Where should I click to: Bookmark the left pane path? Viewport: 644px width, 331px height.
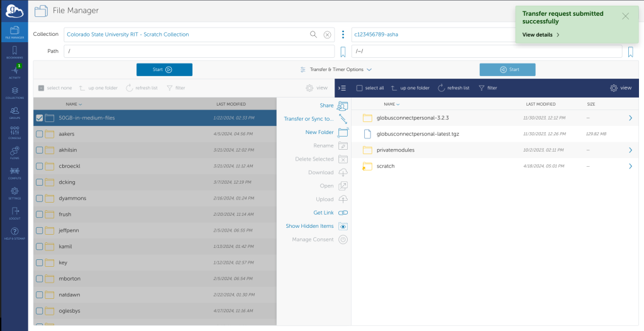343,52
